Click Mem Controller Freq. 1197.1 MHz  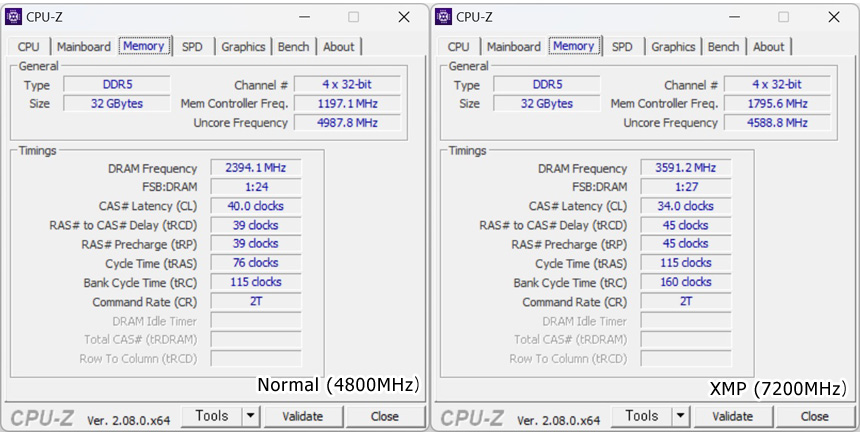(x=348, y=104)
